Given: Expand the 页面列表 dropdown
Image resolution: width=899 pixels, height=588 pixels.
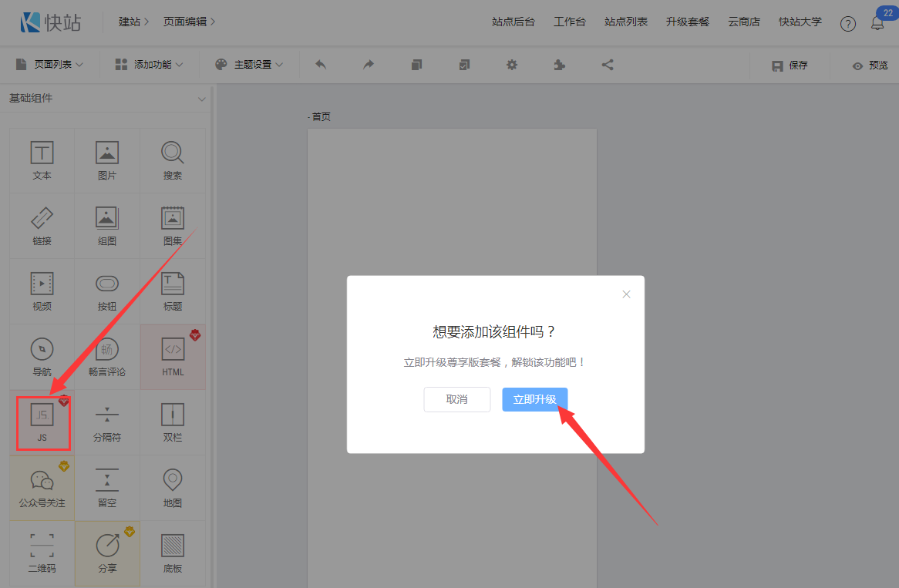Looking at the screenshot, I should click(49, 65).
